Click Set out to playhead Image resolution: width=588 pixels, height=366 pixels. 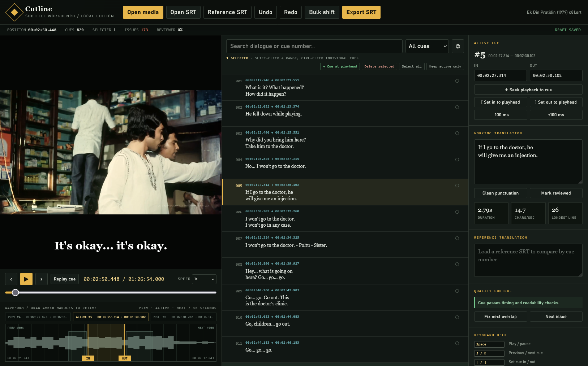point(556,102)
